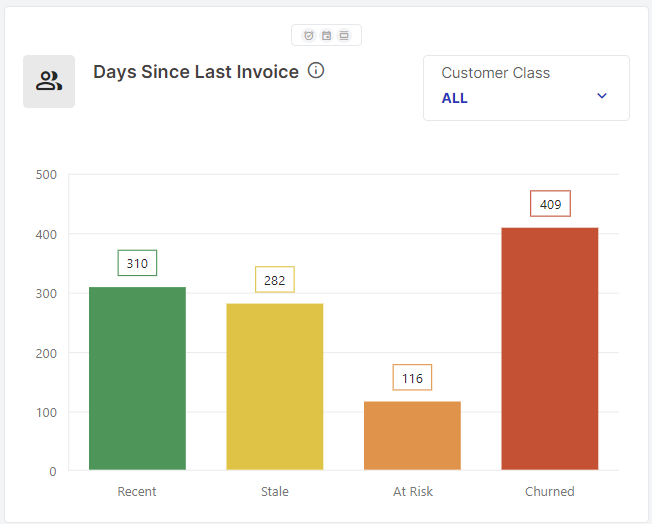Click the 409 value label

coord(550,204)
